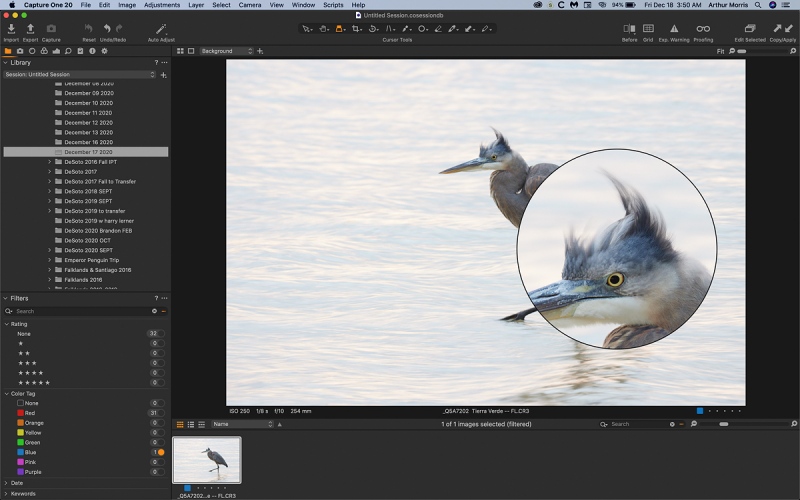Toggle the Before comparison view
The width and height of the screenshot is (800, 500).
point(629,29)
